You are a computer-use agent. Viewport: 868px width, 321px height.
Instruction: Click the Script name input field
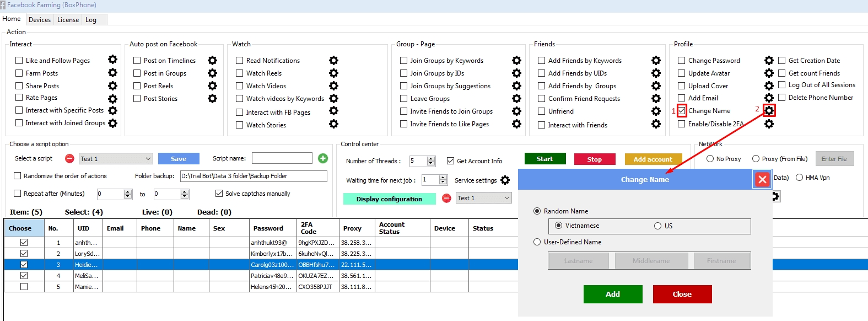click(282, 158)
